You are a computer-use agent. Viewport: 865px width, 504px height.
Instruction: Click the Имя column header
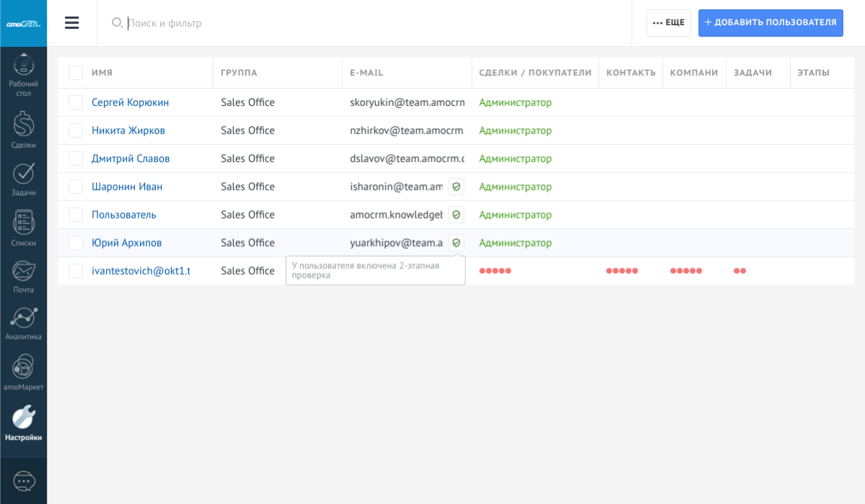click(x=102, y=73)
